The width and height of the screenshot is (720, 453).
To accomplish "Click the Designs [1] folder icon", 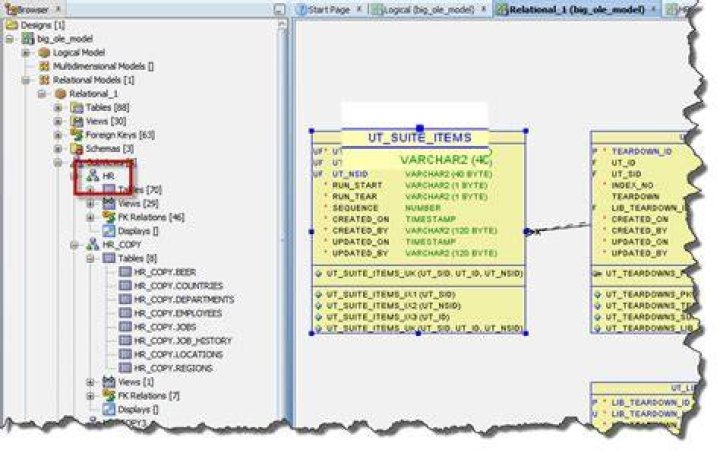I will pyautogui.click(x=12, y=25).
